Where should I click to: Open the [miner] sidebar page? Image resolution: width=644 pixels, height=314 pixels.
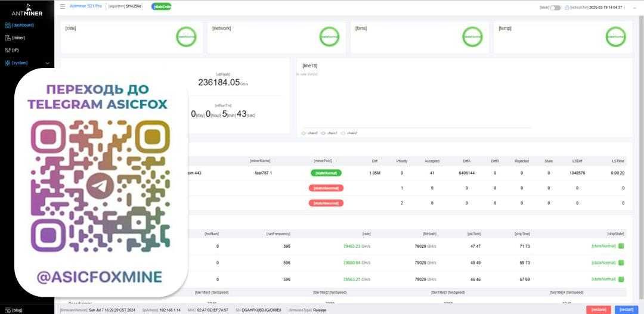coord(19,38)
